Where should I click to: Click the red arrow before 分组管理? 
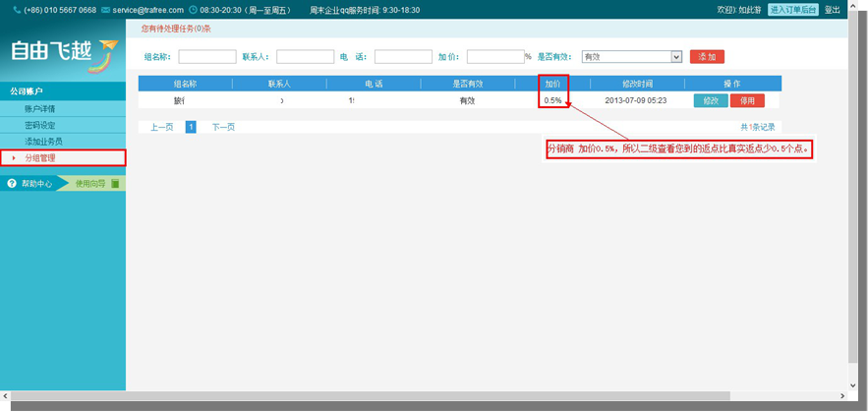tap(14, 157)
